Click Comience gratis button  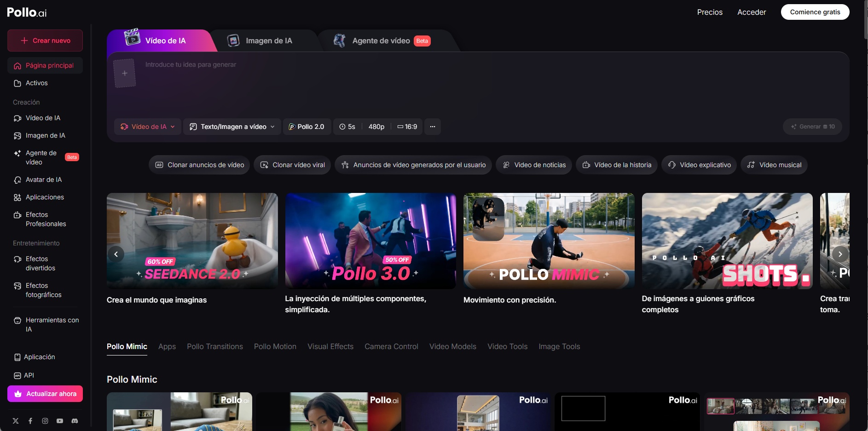point(815,12)
